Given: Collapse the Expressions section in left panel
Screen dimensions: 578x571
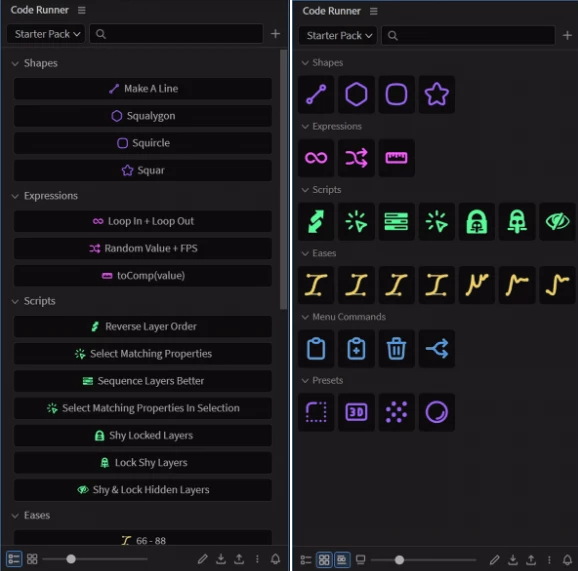Looking at the screenshot, I should [15, 196].
